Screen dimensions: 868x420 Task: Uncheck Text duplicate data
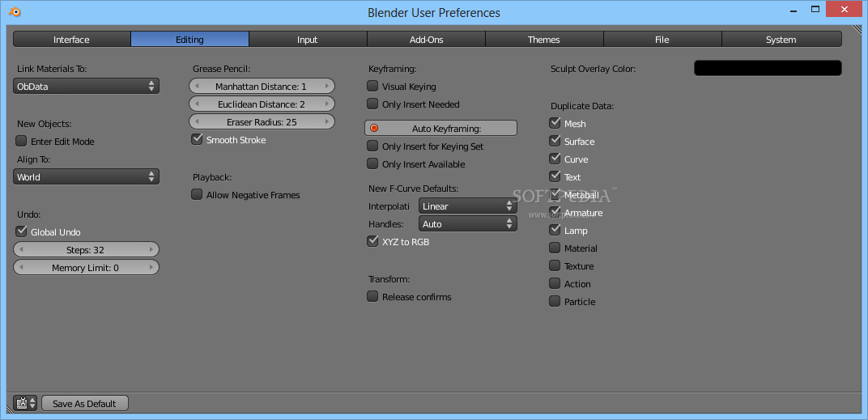(x=555, y=176)
